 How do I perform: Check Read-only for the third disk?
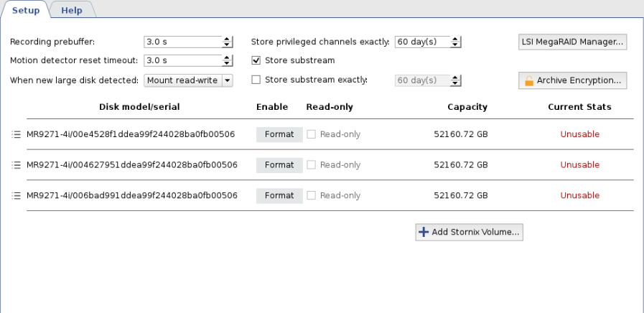pos(312,195)
